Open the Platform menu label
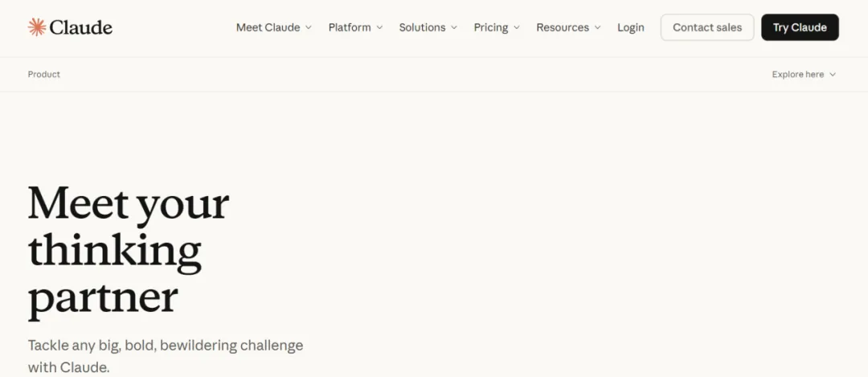 tap(350, 27)
